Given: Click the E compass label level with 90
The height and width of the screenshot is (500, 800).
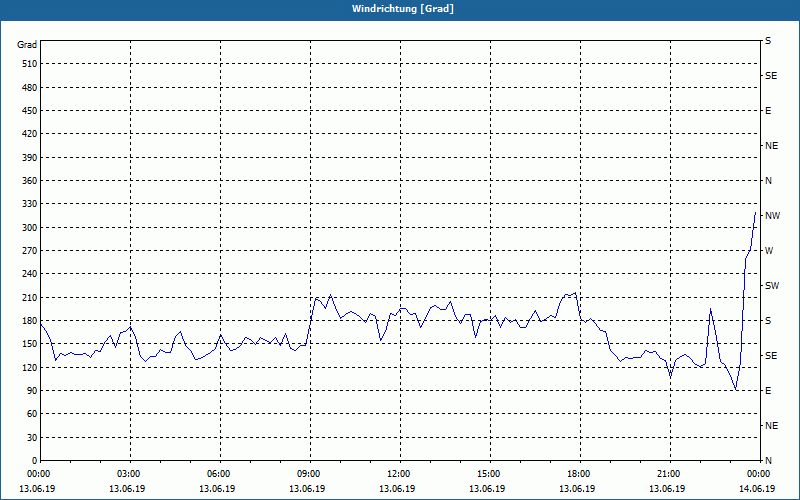Looking at the screenshot, I should tap(768, 391).
